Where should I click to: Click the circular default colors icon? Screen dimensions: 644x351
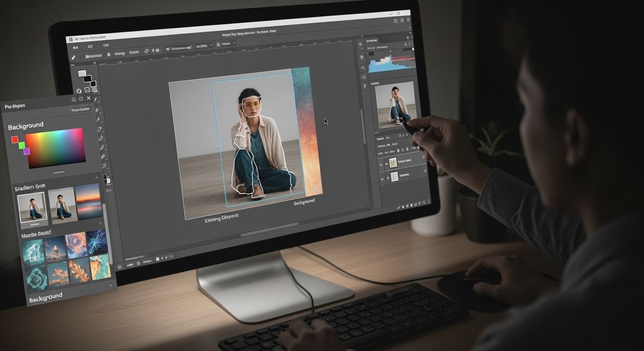click(x=79, y=91)
